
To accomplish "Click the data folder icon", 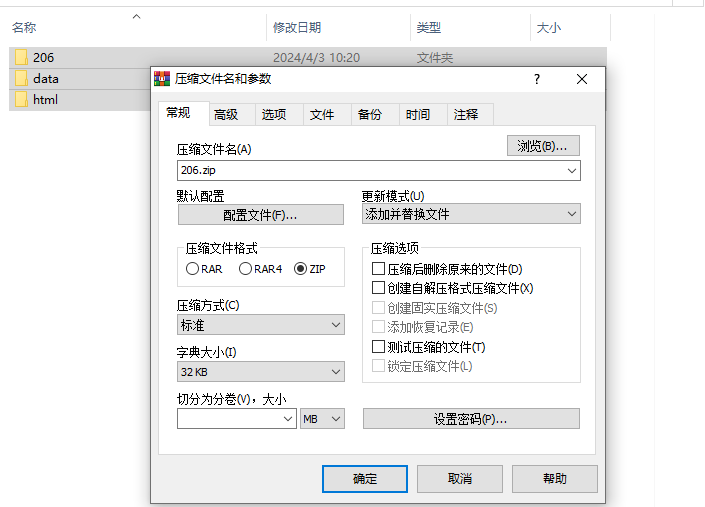I will [x=21, y=78].
